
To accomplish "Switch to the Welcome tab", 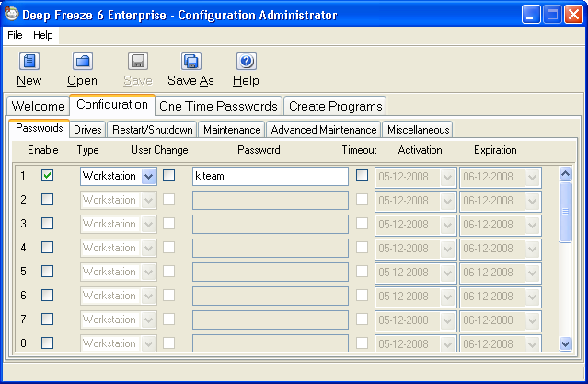I will 39,106.
